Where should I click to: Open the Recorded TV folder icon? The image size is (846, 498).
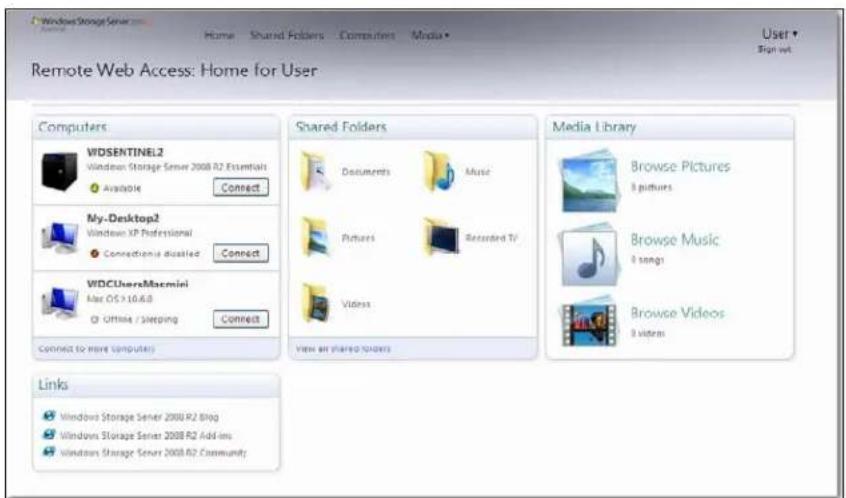[x=441, y=237]
